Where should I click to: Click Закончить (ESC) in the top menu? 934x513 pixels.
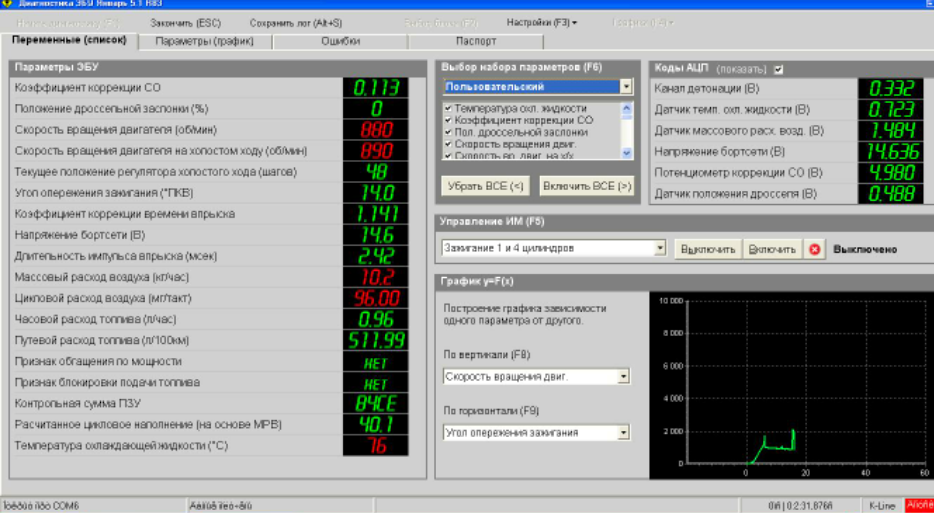185,21
